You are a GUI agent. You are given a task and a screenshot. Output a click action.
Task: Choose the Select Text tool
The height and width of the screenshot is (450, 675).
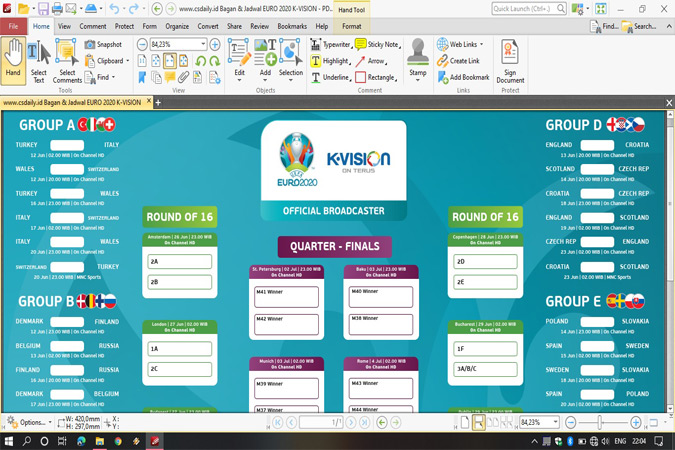[39, 61]
